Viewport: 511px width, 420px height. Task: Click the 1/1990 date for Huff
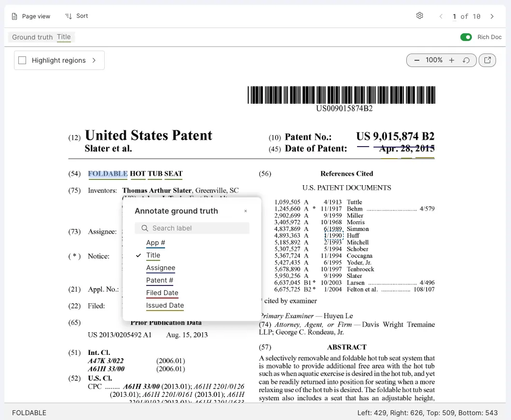pyautogui.click(x=333, y=235)
